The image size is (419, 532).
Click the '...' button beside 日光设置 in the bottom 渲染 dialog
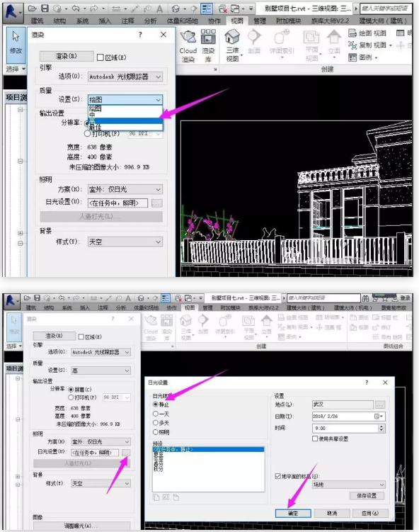point(126,453)
